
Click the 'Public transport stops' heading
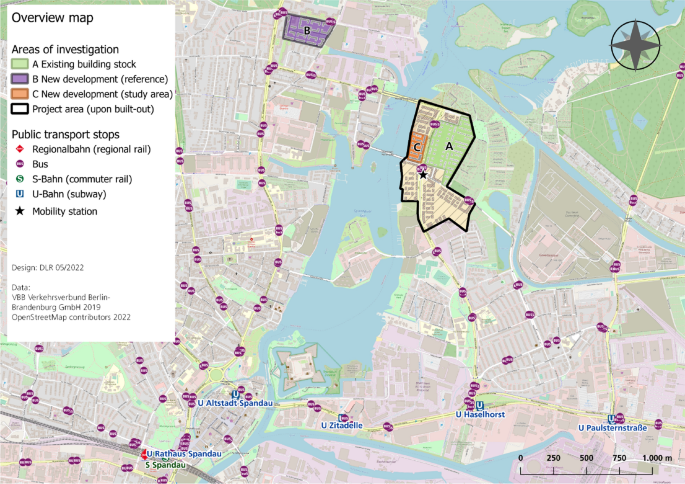[66, 134]
